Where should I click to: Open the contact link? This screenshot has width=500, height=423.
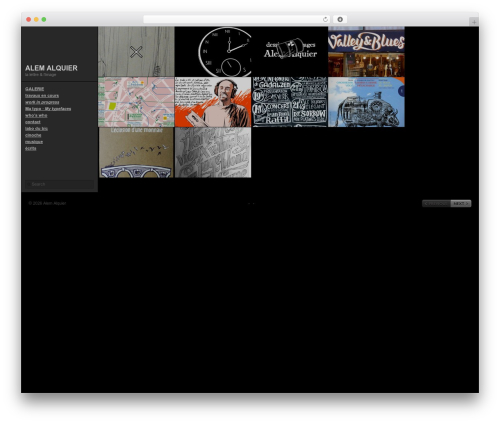pyautogui.click(x=33, y=122)
